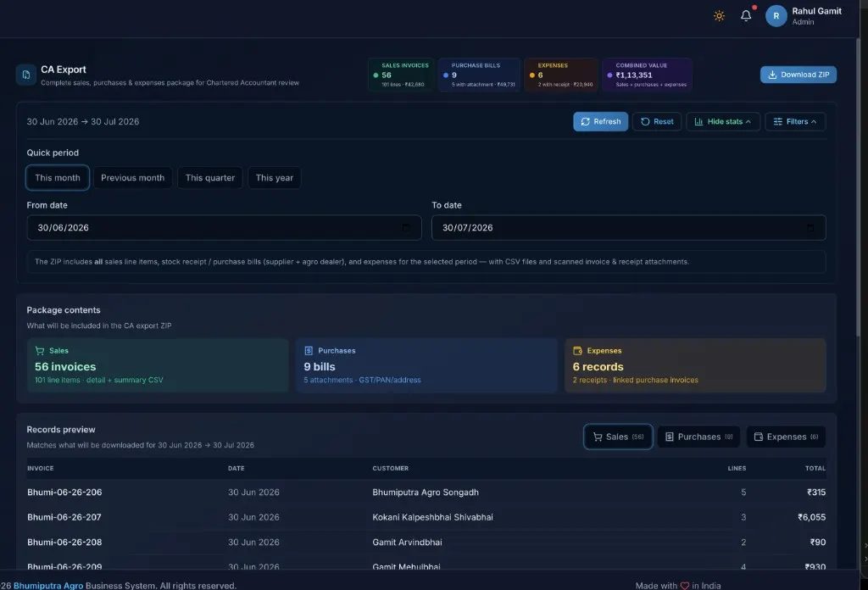Collapse stats with Hide stats
Screen dimensions: 868x590
(722, 122)
